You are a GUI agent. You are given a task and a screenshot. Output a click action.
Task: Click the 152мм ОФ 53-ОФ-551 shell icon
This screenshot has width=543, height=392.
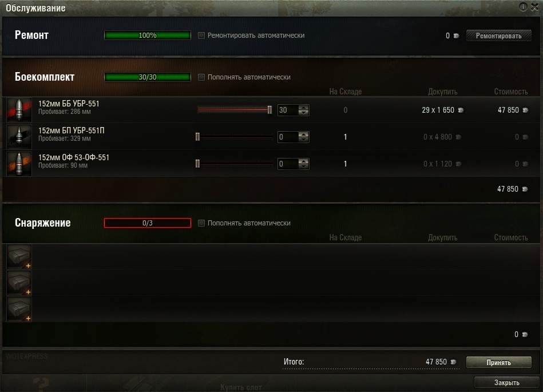click(19, 164)
